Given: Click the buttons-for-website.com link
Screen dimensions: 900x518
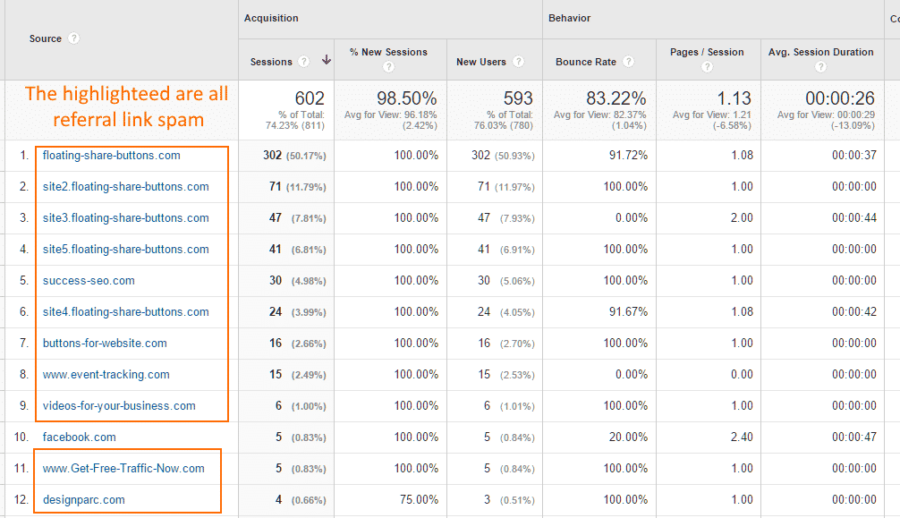Looking at the screenshot, I should [x=104, y=343].
